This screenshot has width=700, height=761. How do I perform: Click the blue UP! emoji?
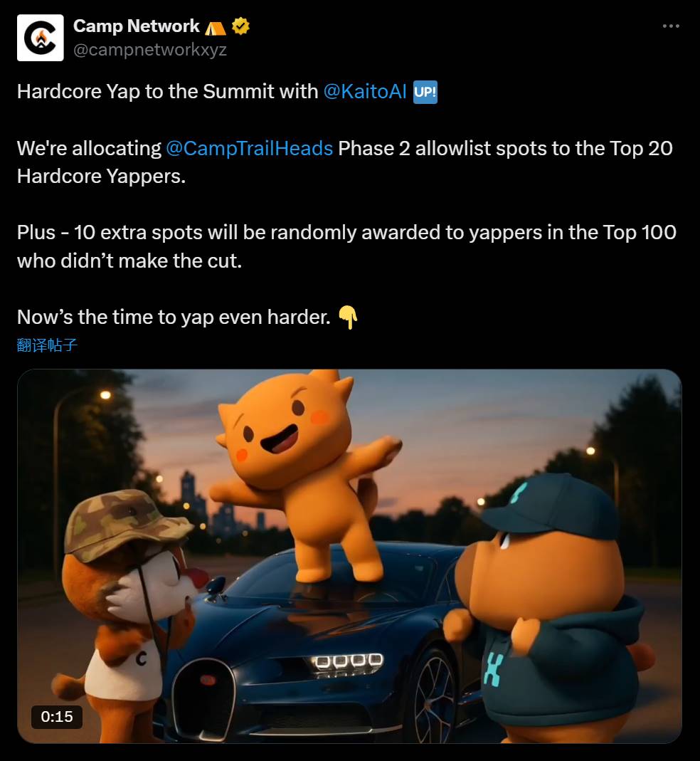425,92
